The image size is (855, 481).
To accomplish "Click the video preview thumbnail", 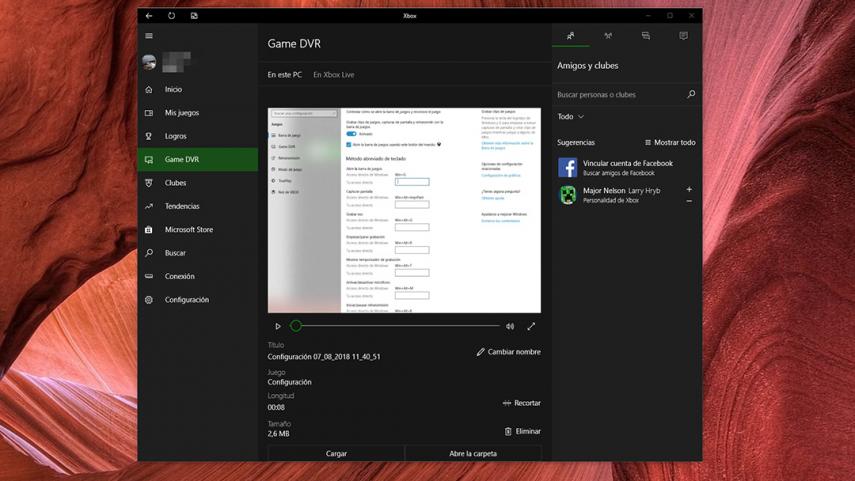I will pyautogui.click(x=404, y=210).
